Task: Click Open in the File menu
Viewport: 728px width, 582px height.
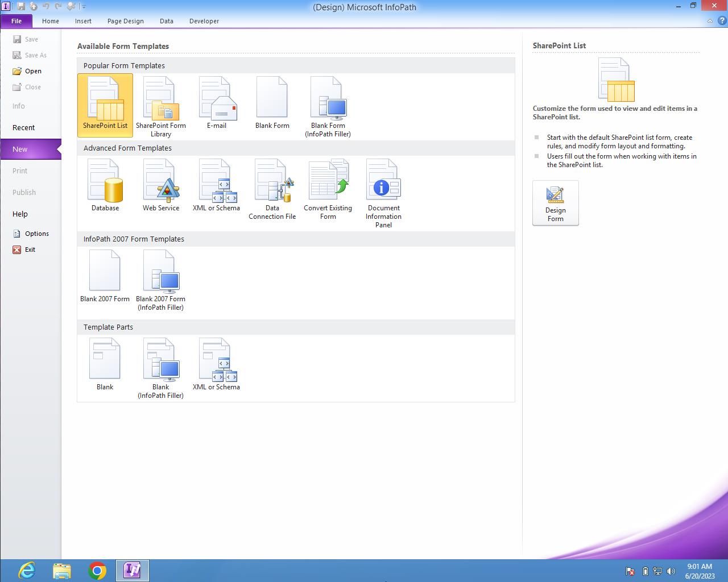Action: pyautogui.click(x=33, y=71)
